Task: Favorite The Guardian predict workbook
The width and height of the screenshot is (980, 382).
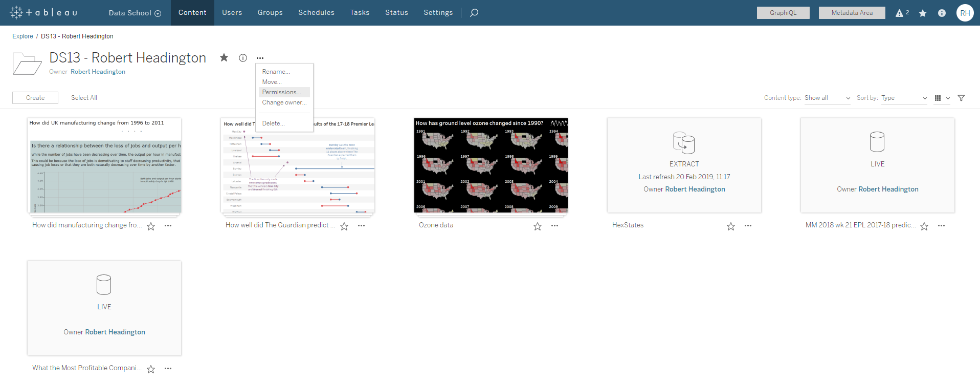Action: pos(344,226)
